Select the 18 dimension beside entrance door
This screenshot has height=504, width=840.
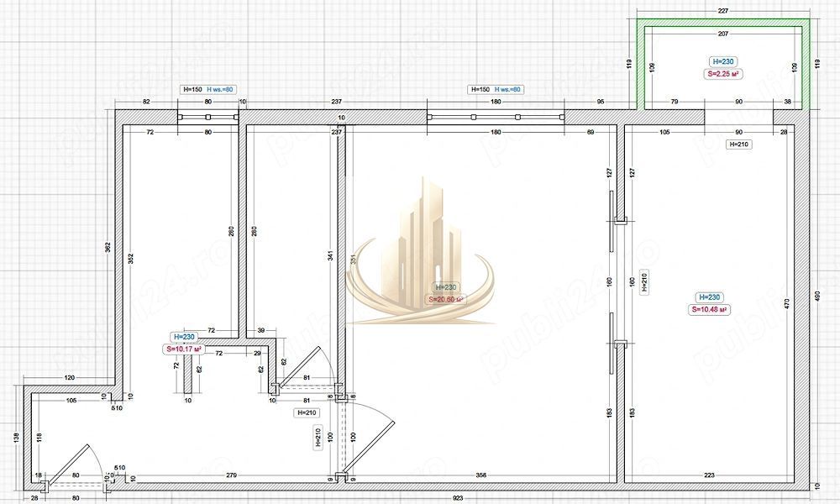pyautogui.click(x=38, y=475)
